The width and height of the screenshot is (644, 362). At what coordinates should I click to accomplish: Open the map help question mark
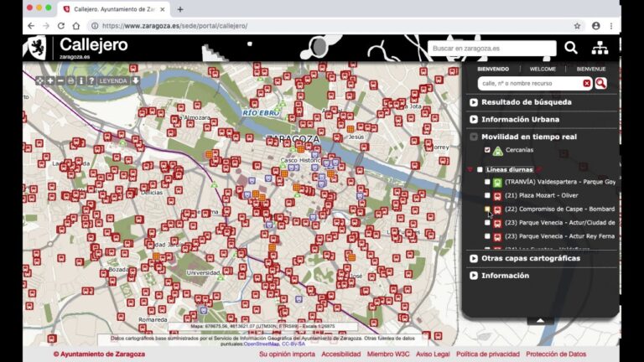[x=91, y=80]
